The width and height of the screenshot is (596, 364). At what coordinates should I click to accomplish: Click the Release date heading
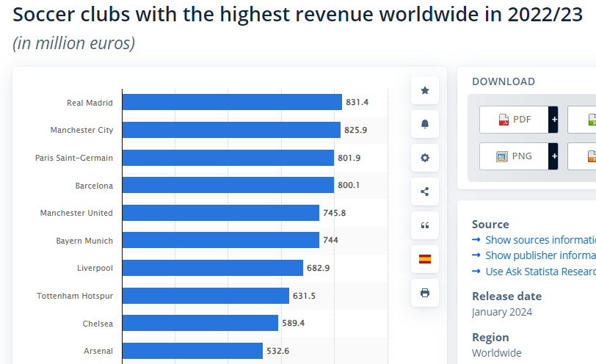click(506, 296)
